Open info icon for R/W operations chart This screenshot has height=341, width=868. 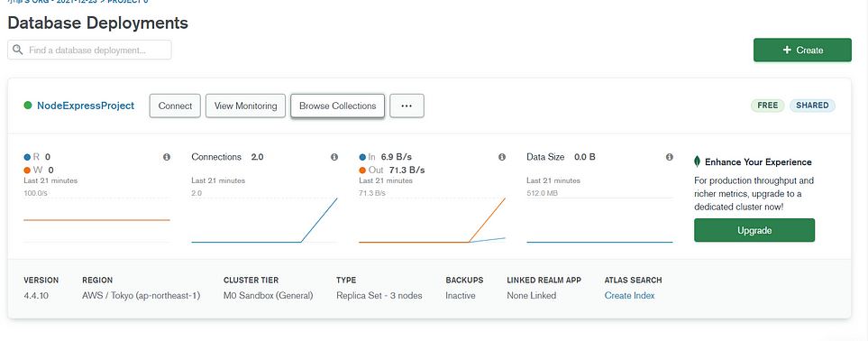[x=167, y=158]
